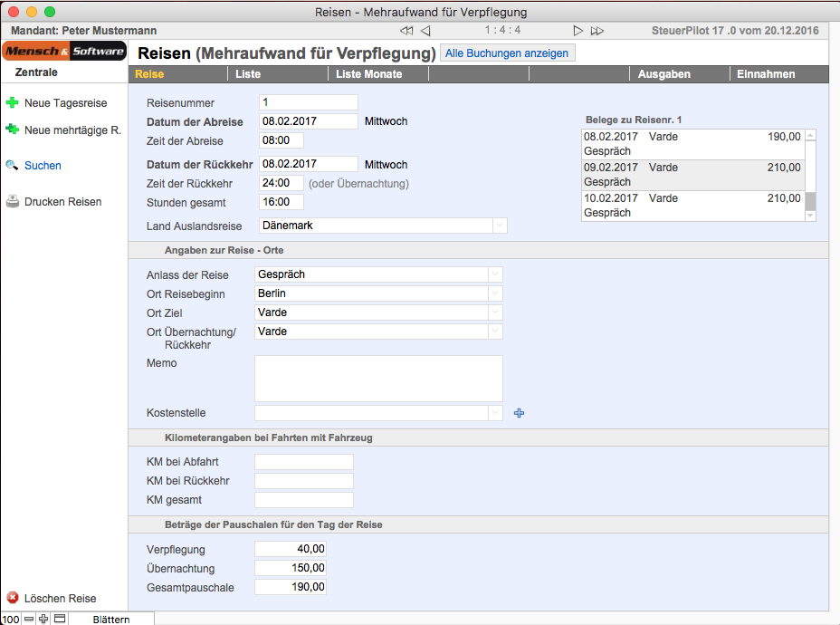This screenshot has height=625, width=840.
Task: Select the 10.02.2017 Varde receipt row
Action: [x=693, y=206]
